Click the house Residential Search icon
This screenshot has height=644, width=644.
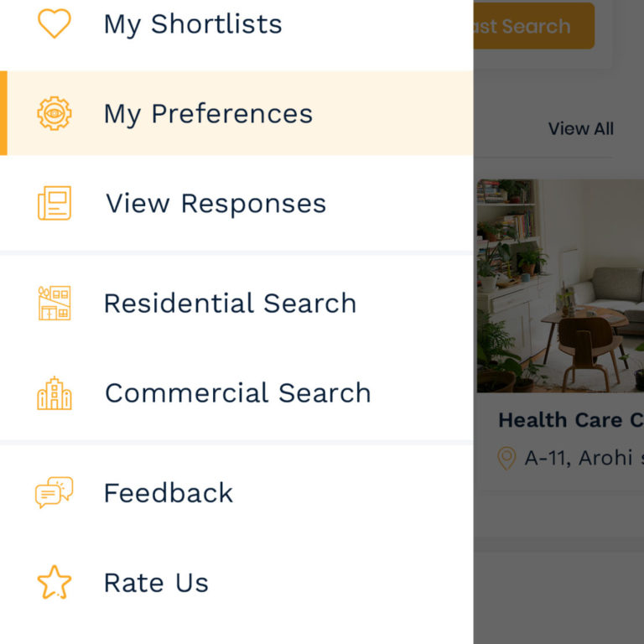click(x=55, y=303)
